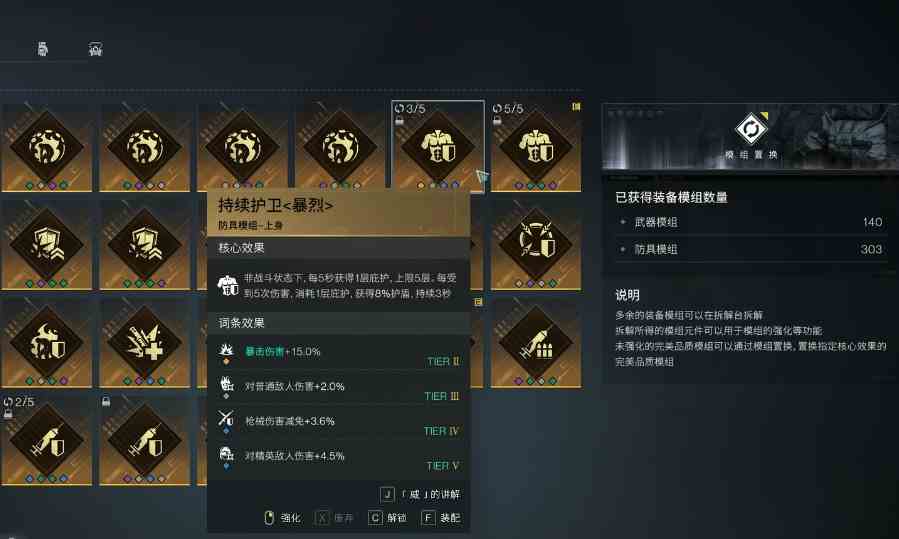Open the 模组置换 module swap icon
The image size is (899, 539).
tap(751, 128)
